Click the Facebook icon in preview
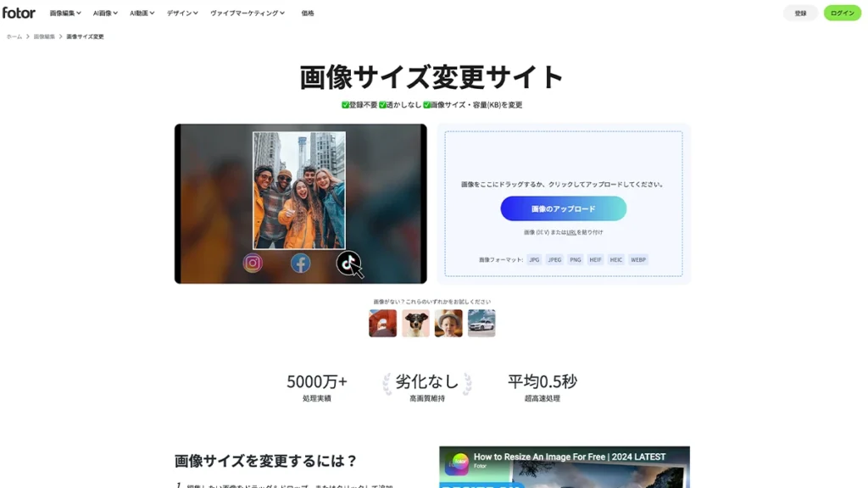868x488 pixels. pyautogui.click(x=301, y=263)
